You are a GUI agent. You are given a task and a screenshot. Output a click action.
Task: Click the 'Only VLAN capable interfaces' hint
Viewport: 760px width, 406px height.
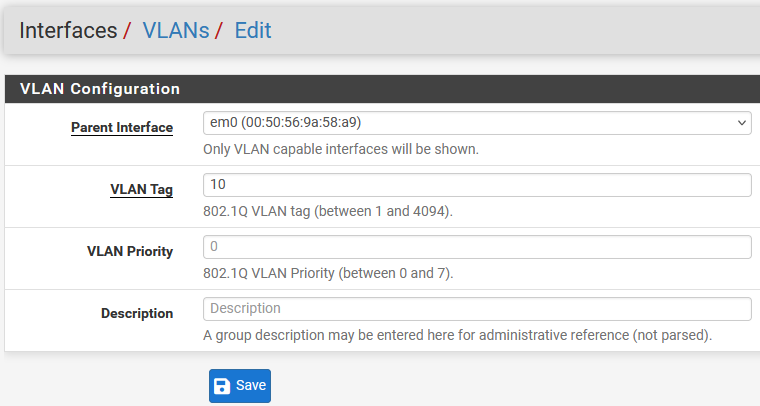(341, 150)
